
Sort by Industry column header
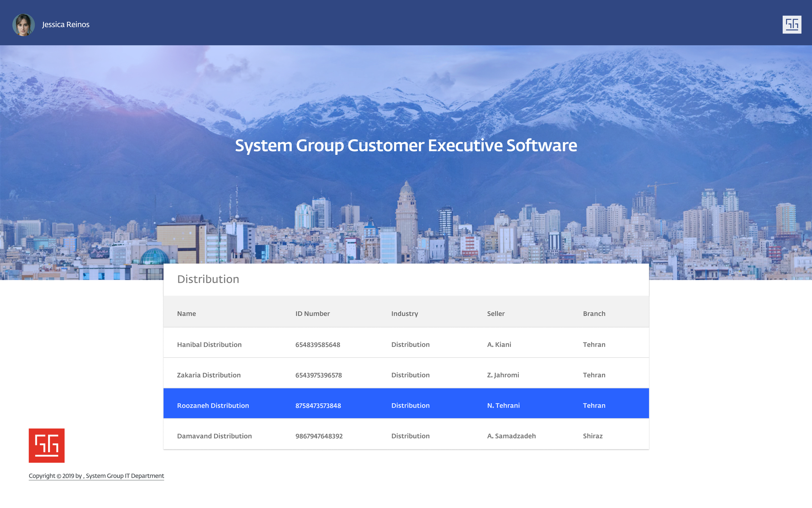404,313
